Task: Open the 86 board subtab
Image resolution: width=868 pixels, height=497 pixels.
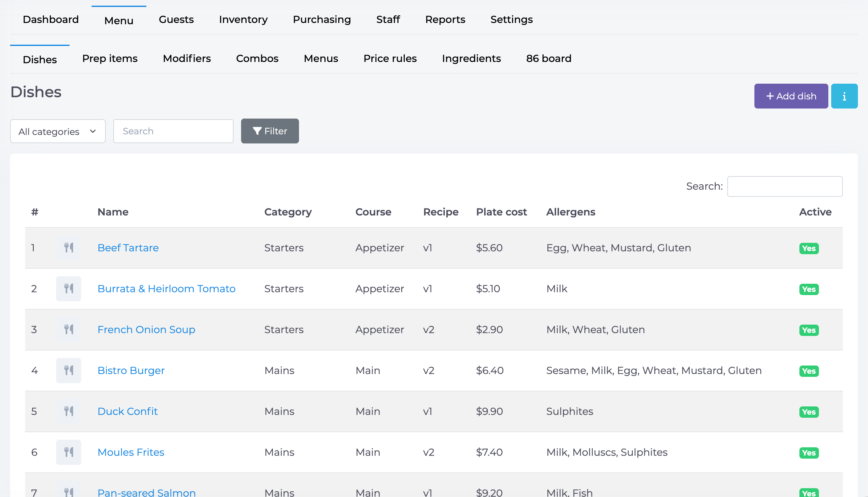Action: 548,59
